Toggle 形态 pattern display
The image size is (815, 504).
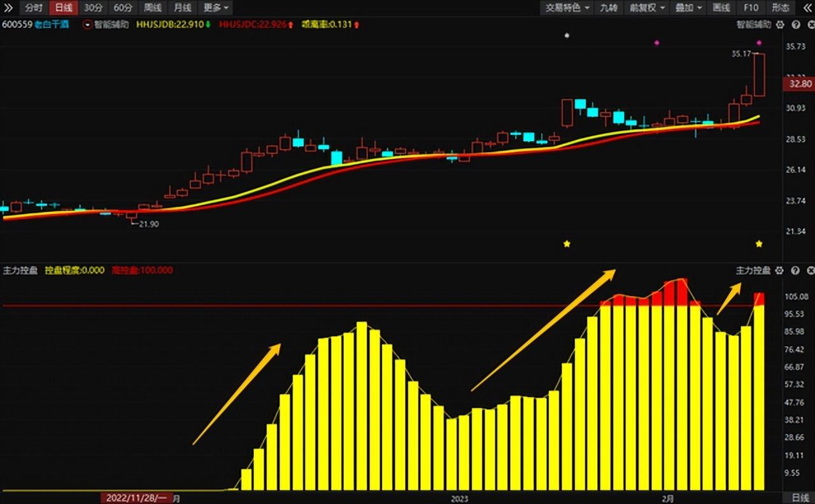click(x=780, y=8)
